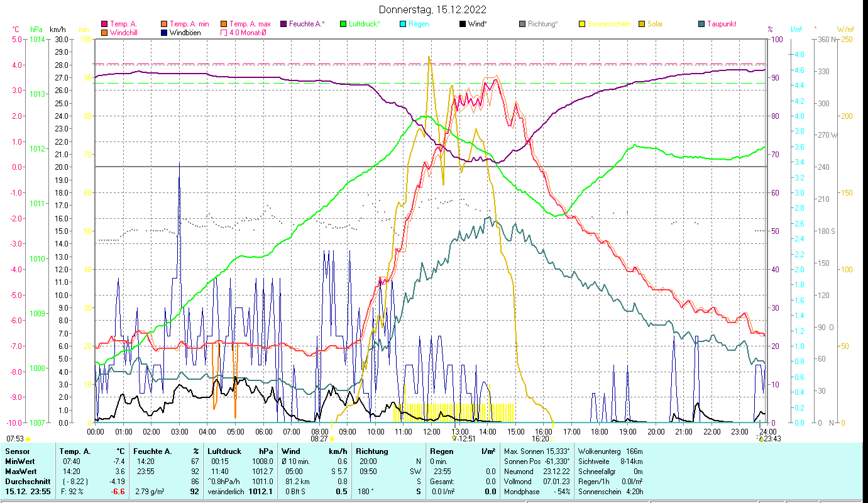This screenshot has height=503, width=868.
Task: Click the Solar legend swatch
Action: point(642,24)
